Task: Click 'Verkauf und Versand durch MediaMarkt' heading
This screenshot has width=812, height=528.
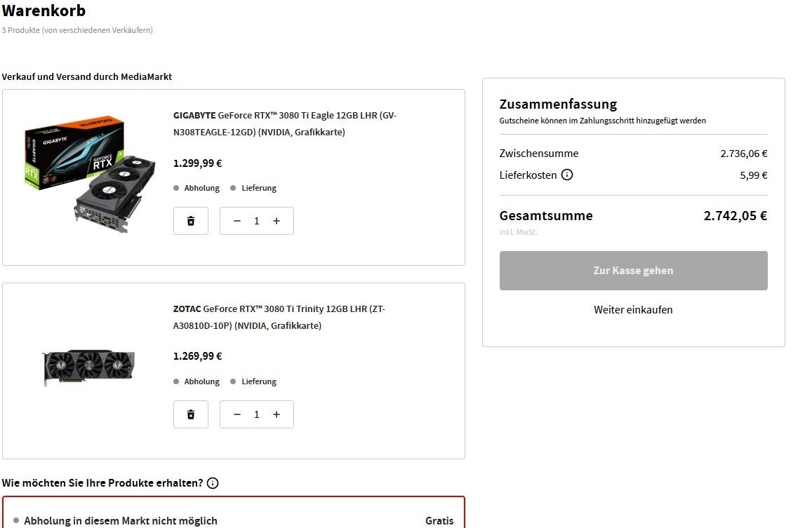Action: click(x=87, y=76)
